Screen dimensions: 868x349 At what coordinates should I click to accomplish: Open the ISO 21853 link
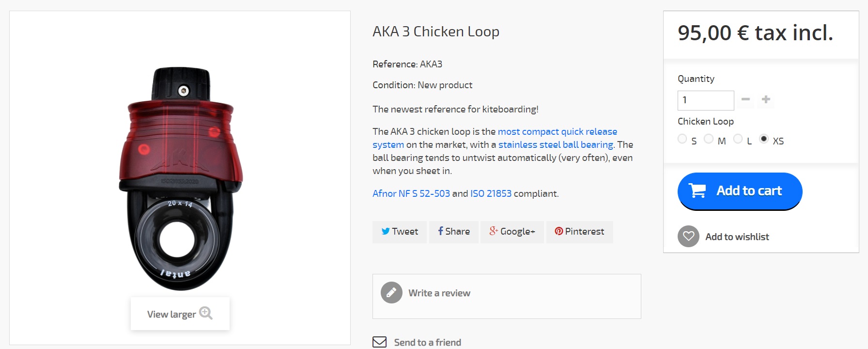[491, 193]
